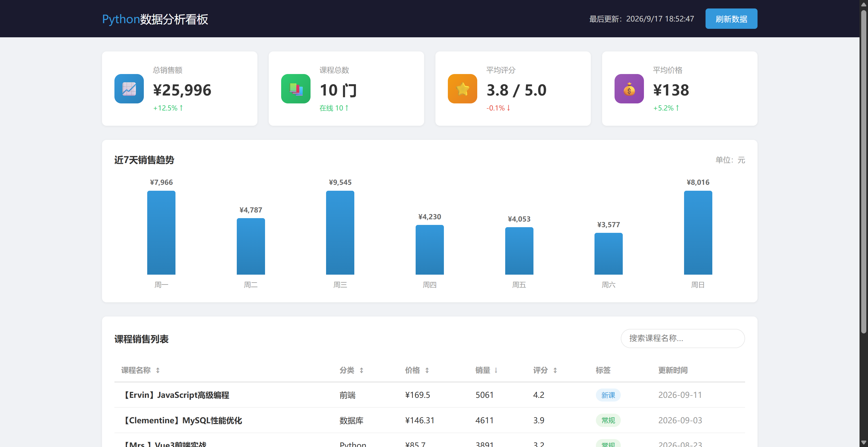Click the 常规 tag in MySQL row

[x=608, y=420]
